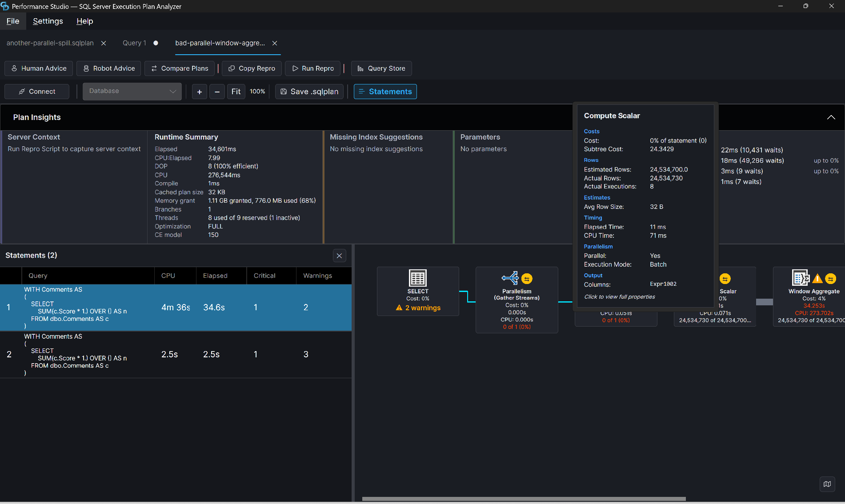
Task: Click the Window Aggregate warning triangle
Action: [817, 279]
